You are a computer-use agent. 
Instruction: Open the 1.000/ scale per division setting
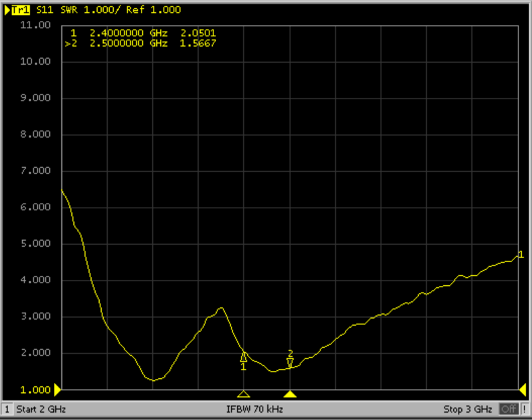click(x=101, y=10)
